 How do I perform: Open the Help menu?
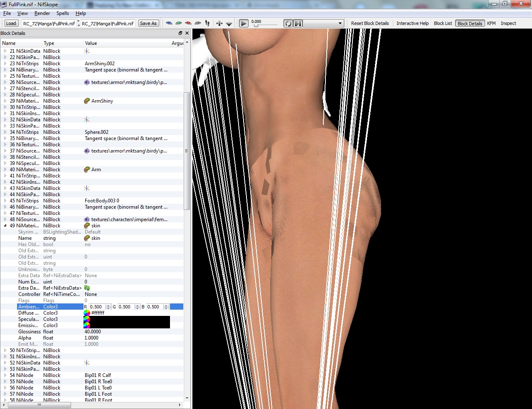click(x=81, y=13)
